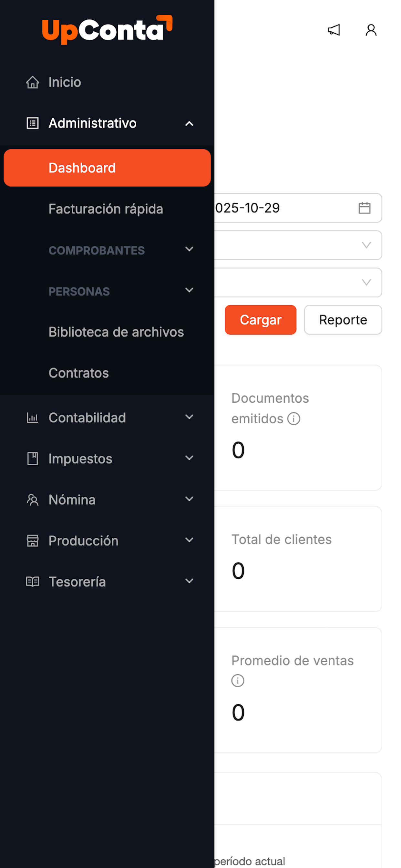Open the Tesorería menu label
This screenshot has width=401, height=868.
(x=77, y=582)
